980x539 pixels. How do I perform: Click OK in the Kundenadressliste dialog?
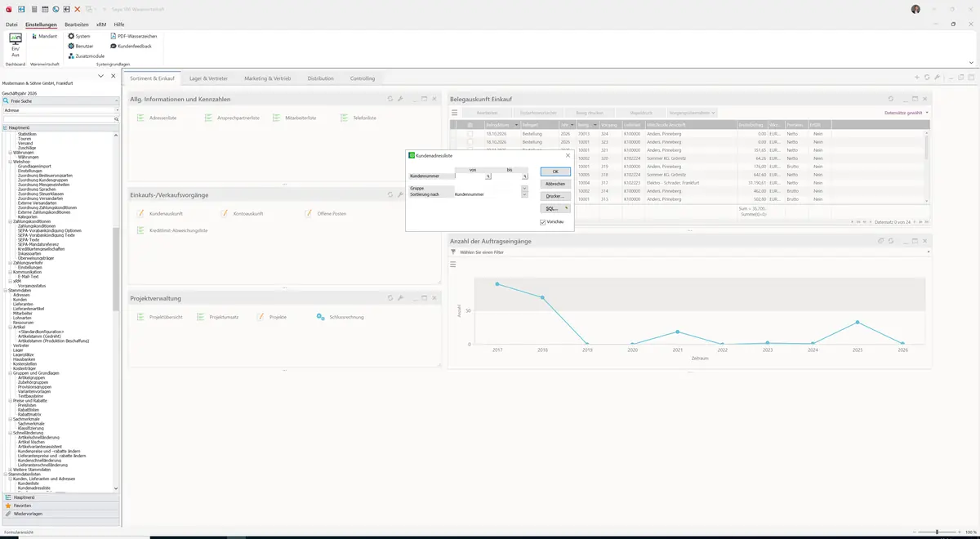(x=555, y=171)
